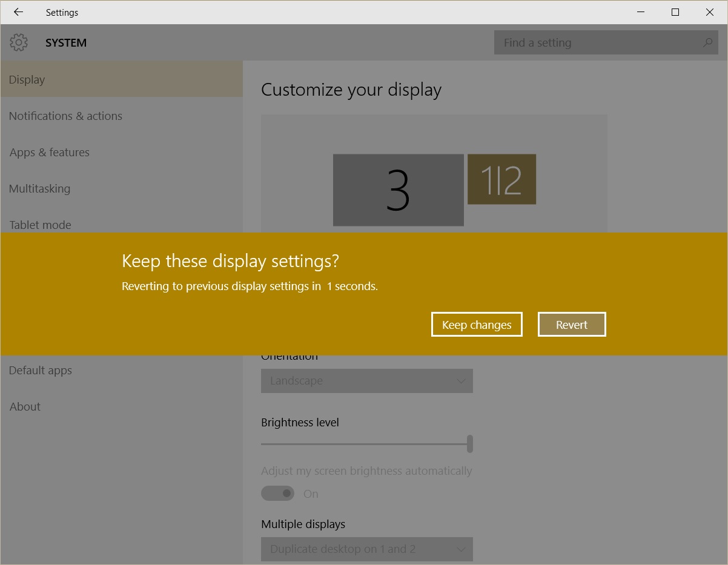Minimize the Settings window
Screen dimensions: 728x565
tap(641, 12)
